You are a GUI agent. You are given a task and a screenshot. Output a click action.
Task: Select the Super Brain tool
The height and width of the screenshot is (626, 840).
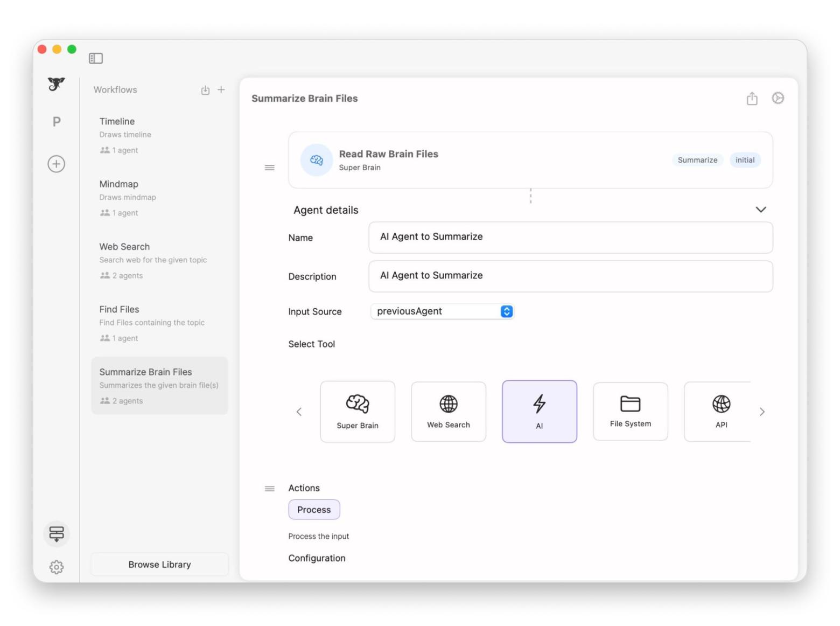click(x=358, y=412)
